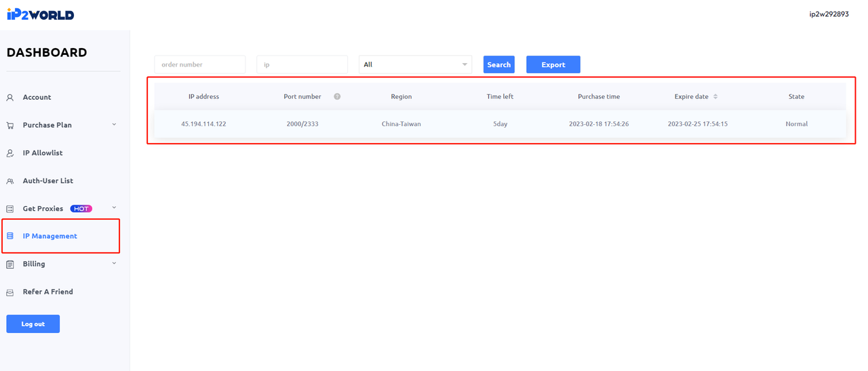Click the Purchase time column header
The height and width of the screenshot is (371, 868).
coord(599,96)
